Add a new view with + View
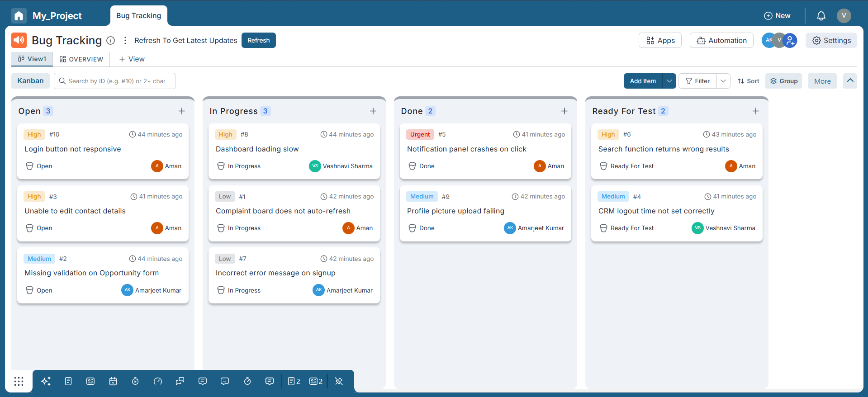This screenshot has width=868, height=397. coord(132,59)
